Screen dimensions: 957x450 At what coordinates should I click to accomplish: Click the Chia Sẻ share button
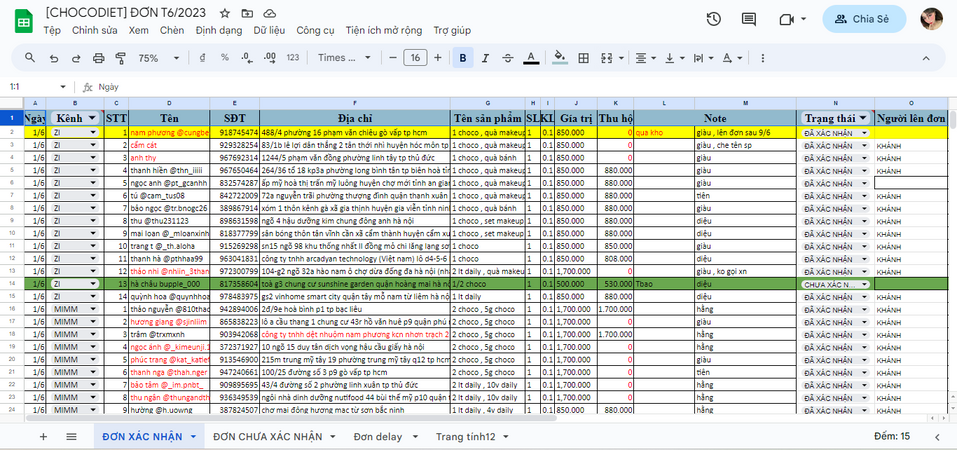(x=864, y=19)
